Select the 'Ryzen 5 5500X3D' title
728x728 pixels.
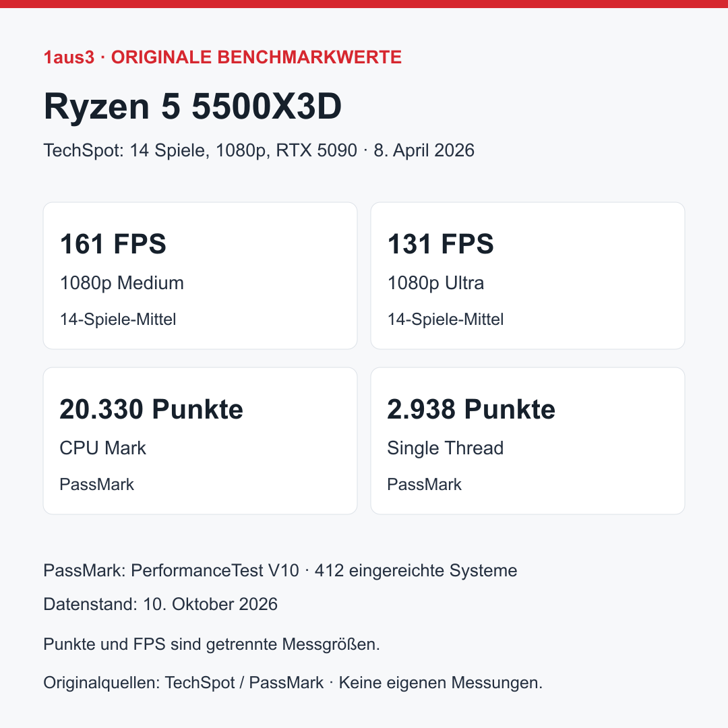point(193,107)
